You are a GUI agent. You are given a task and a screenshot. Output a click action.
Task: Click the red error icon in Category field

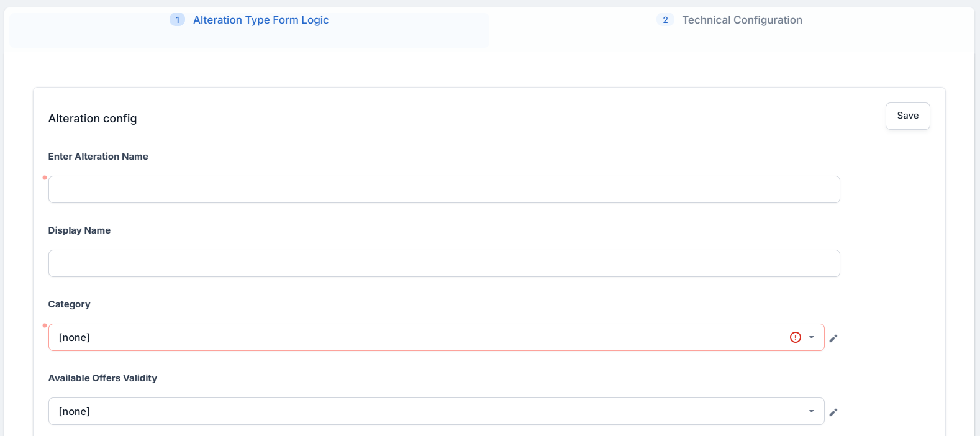pyautogui.click(x=795, y=337)
